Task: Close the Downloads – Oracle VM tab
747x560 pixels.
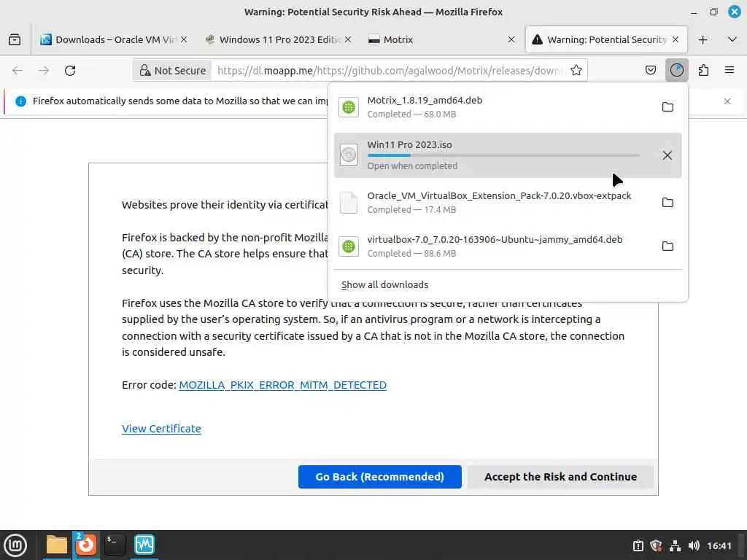Action: 184,39
